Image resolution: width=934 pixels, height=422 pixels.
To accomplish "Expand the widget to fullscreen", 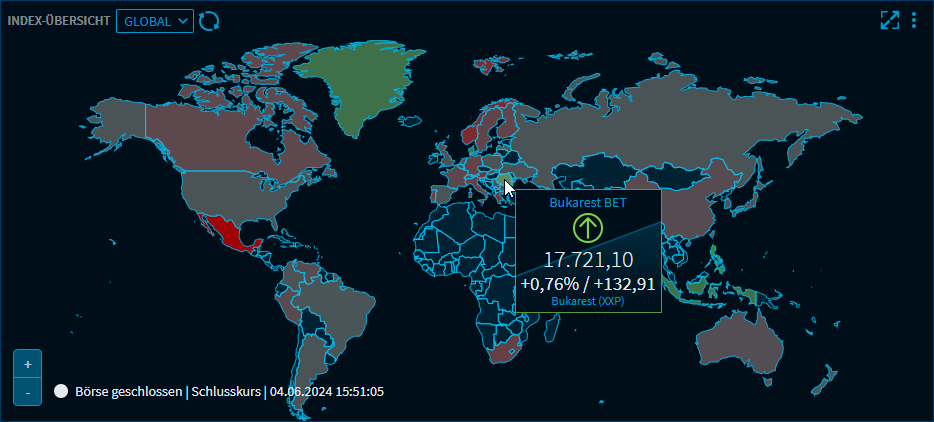I will [x=889, y=21].
